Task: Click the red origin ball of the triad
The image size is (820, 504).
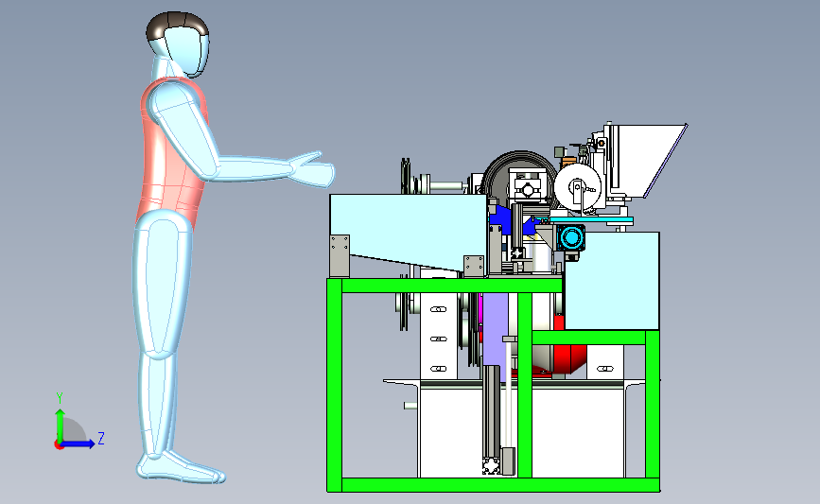Action: (x=59, y=445)
